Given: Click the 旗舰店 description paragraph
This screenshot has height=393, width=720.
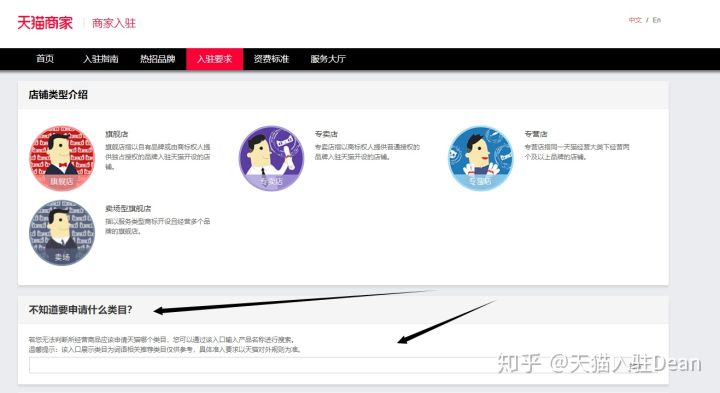Looking at the screenshot, I should (158, 157).
